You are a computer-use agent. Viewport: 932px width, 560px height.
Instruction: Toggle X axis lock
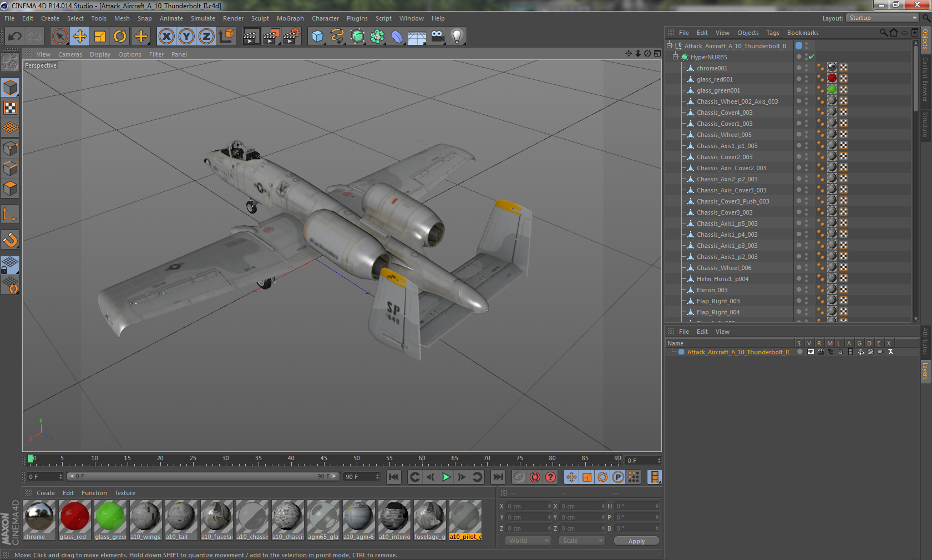click(166, 37)
